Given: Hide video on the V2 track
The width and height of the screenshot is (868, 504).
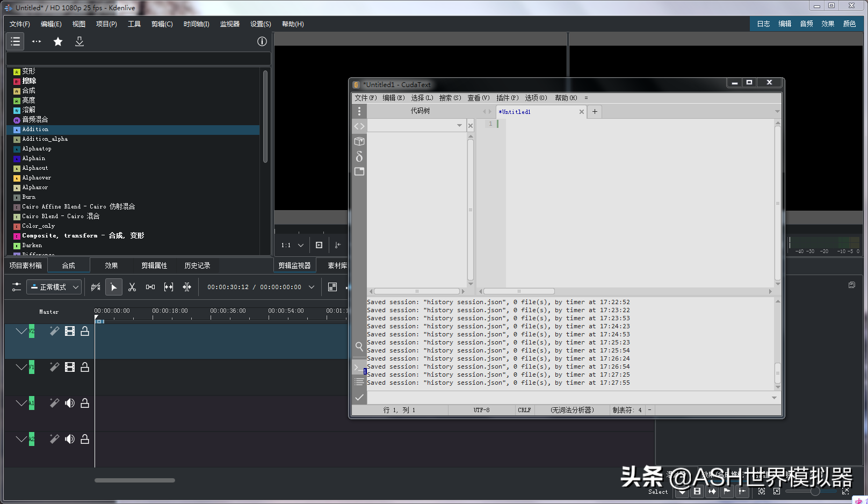Looking at the screenshot, I should (x=70, y=331).
